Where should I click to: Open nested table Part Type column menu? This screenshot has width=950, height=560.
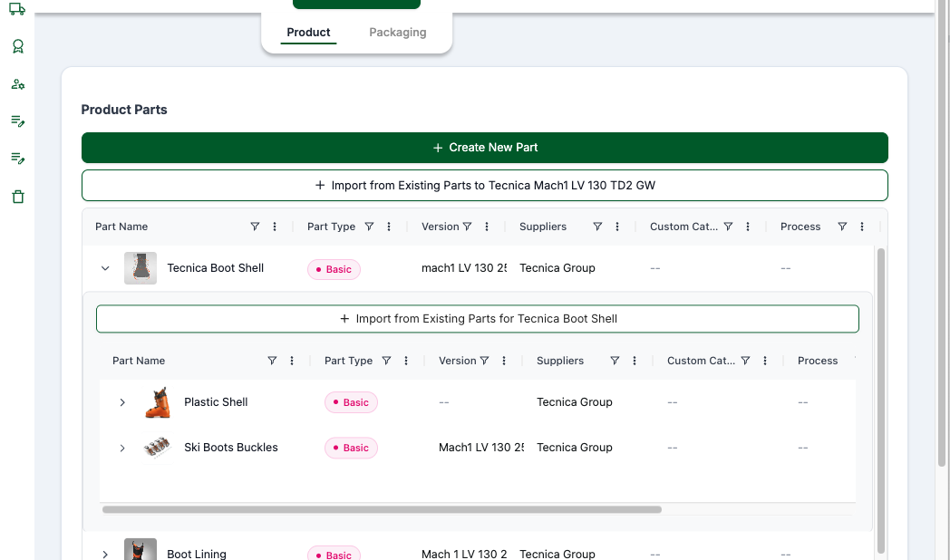pyautogui.click(x=406, y=361)
